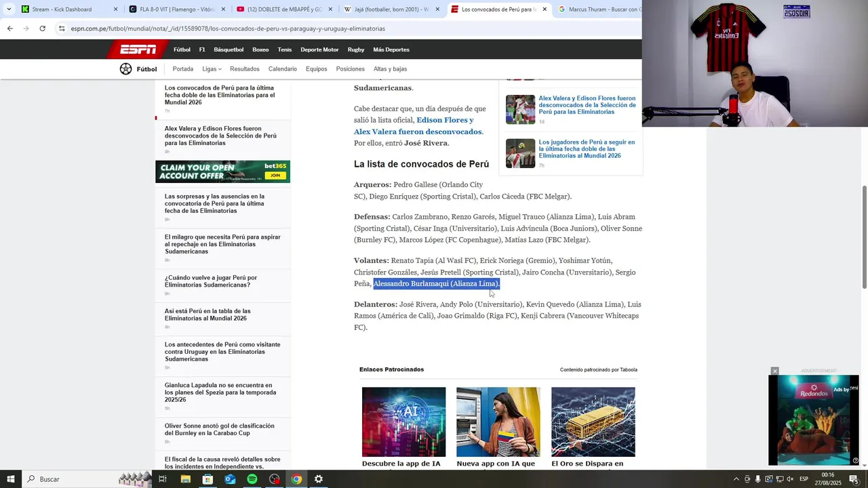Viewport: 868px width, 488px height.
Task: Open Outlook from the taskbar
Action: 230,479
